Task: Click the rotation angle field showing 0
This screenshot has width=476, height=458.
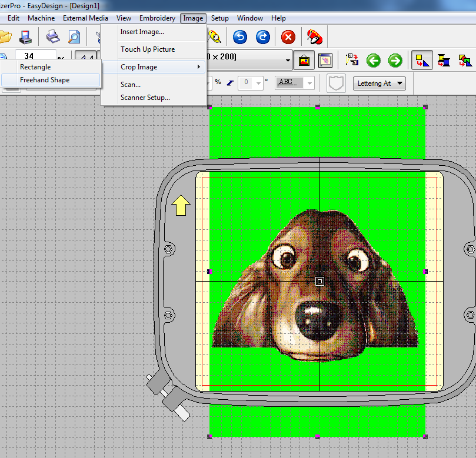Action: 247,82
